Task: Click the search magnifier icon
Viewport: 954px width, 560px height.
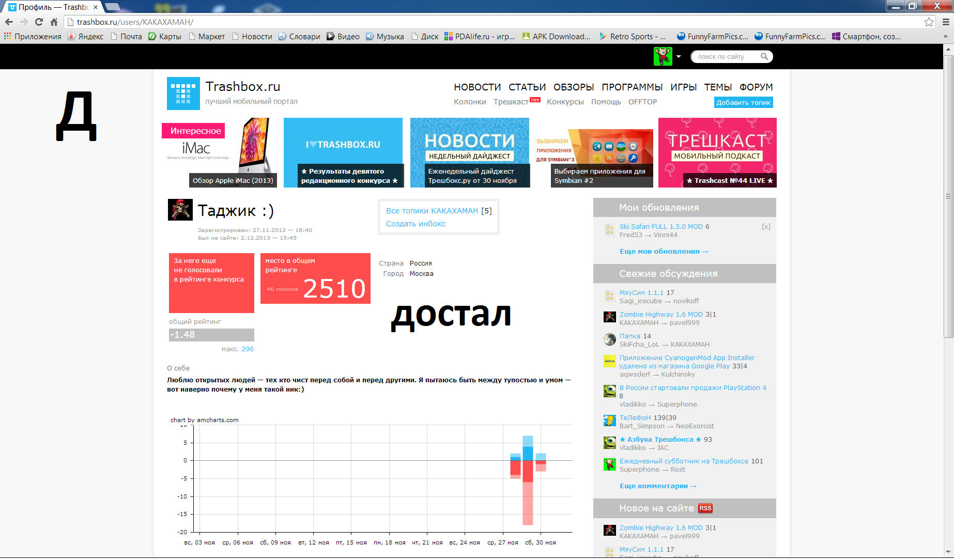Action: click(764, 56)
